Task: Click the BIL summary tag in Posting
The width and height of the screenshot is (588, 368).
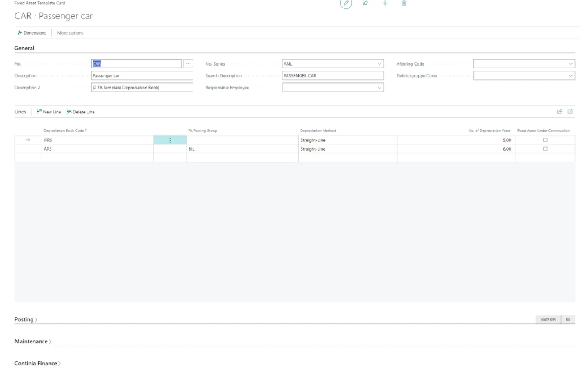Action: [x=568, y=320]
